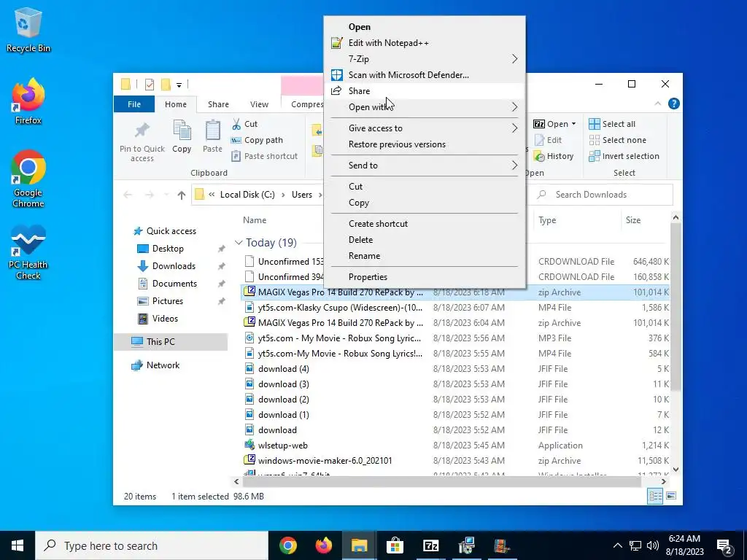Select Network in navigation pane
This screenshot has height=560, width=747.
pyautogui.click(x=163, y=365)
